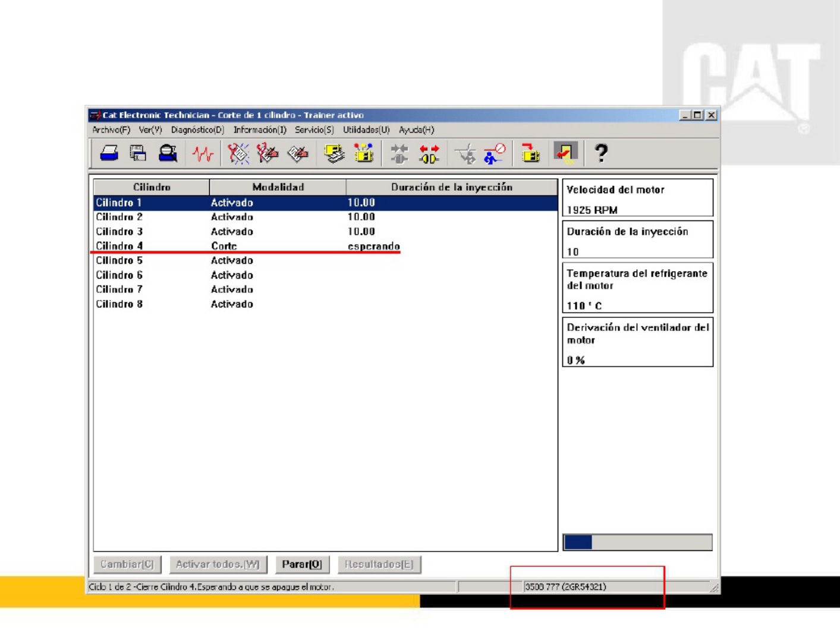The image size is (840, 630).
Task: Click the Parar button
Action: click(301, 565)
